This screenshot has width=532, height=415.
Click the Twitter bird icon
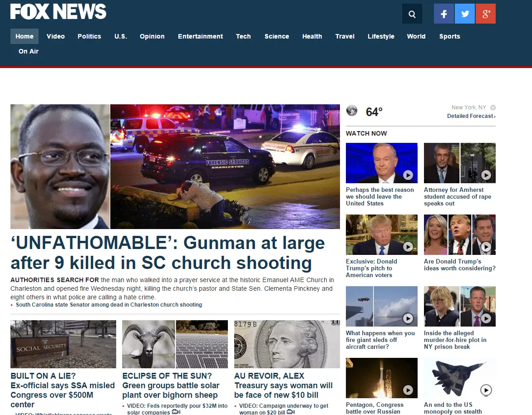465,14
